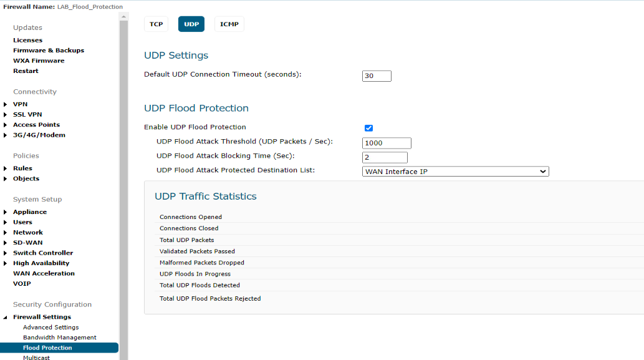Click the sidebar scrollbar up arrow

coord(123,17)
